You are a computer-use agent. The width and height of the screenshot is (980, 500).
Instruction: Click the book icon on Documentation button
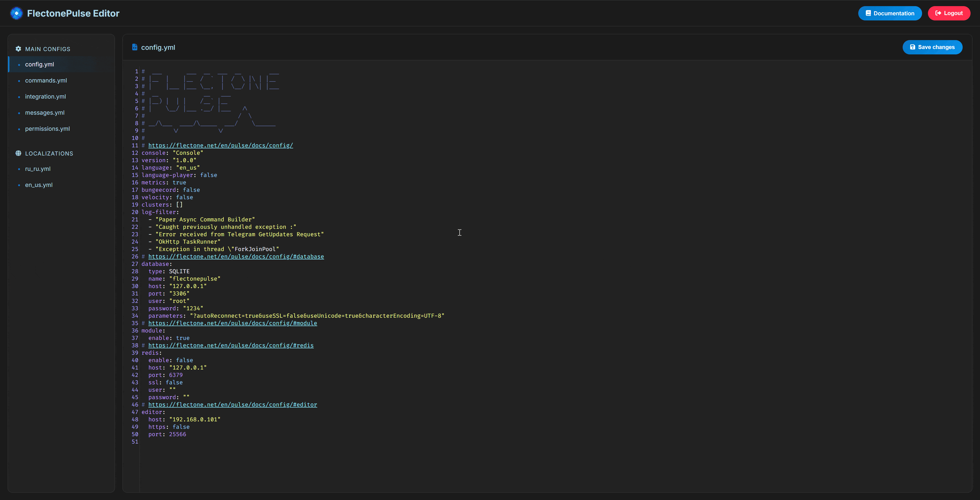[868, 13]
